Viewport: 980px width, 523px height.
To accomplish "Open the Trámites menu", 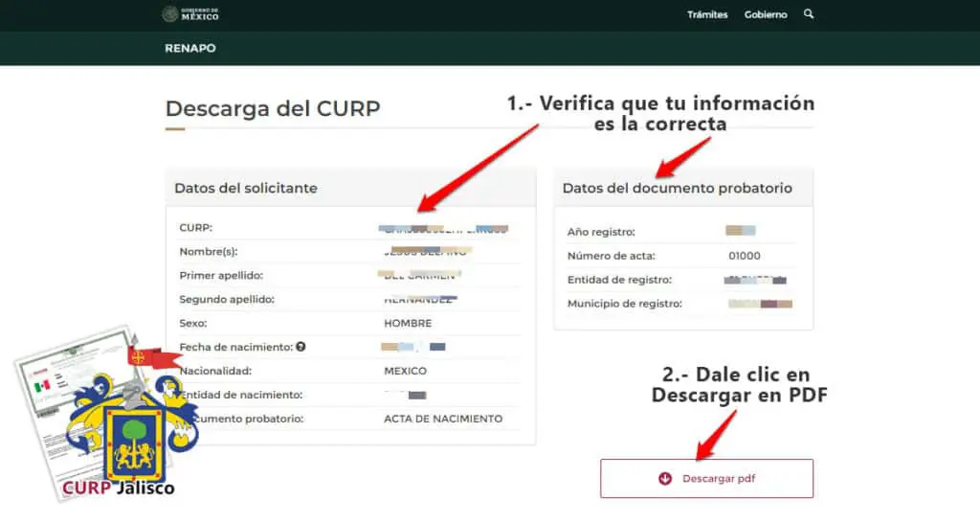I will tap(707, 14).
